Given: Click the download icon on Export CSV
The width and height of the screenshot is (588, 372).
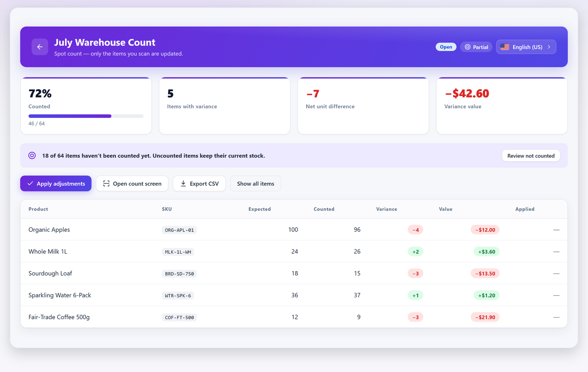Looking at the screenshot, I should tap(183, 183).
